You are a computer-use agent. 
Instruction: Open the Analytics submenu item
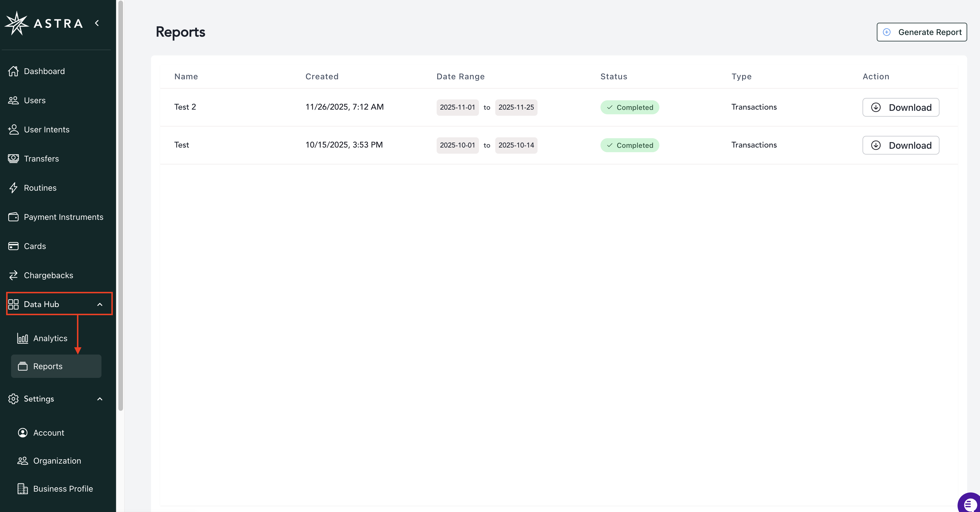pos(50,339)
